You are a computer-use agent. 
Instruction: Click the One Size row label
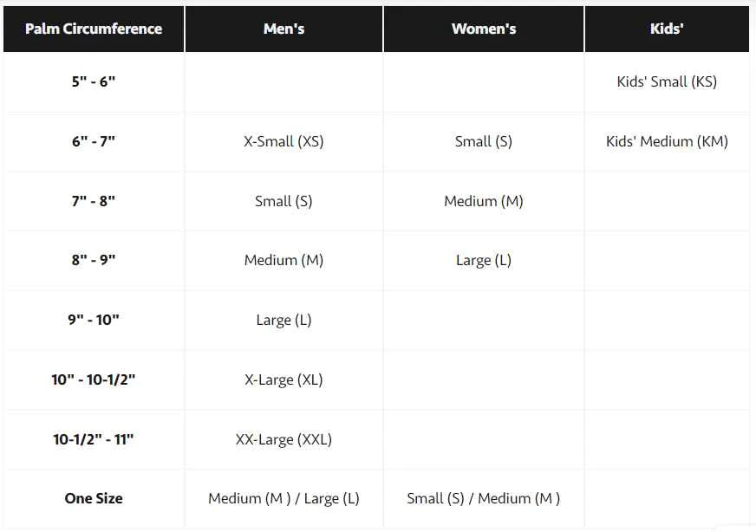(x=94, y=498)
